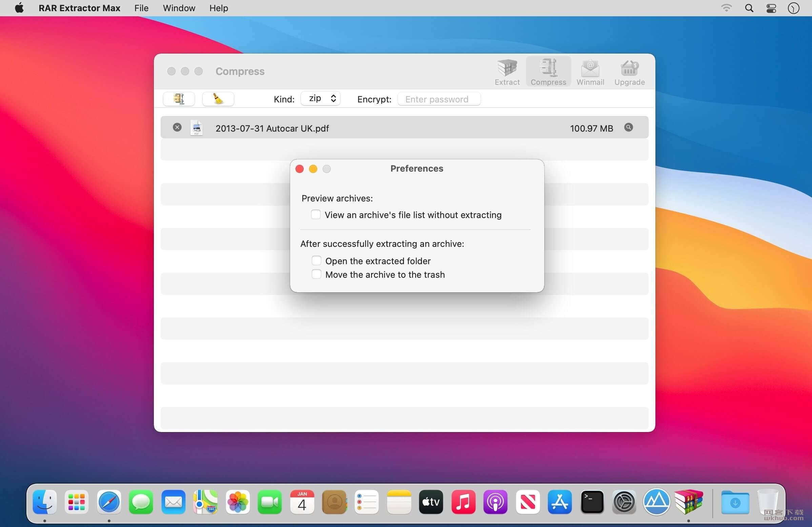Open Spotlight search in the menu bar

[x=749, y=8]
